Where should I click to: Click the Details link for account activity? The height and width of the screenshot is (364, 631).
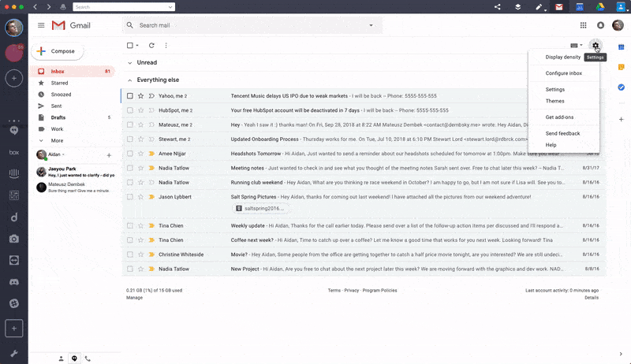click(x=592, y=298)
